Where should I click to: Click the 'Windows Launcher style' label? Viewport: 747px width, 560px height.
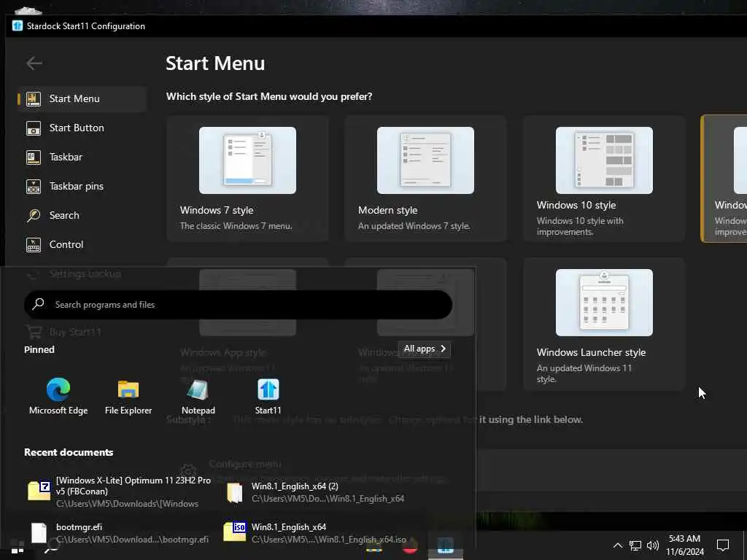tap(591, 352)
